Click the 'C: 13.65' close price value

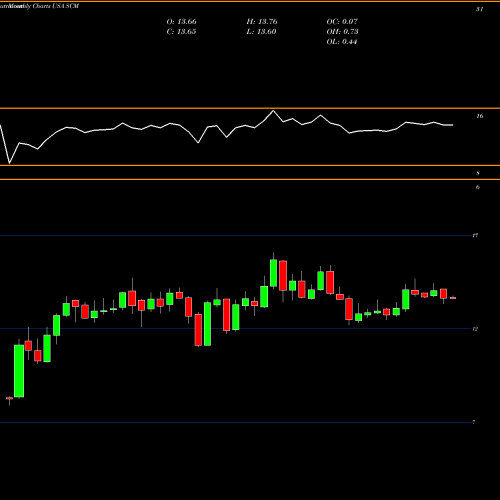(x=181, y=32)
